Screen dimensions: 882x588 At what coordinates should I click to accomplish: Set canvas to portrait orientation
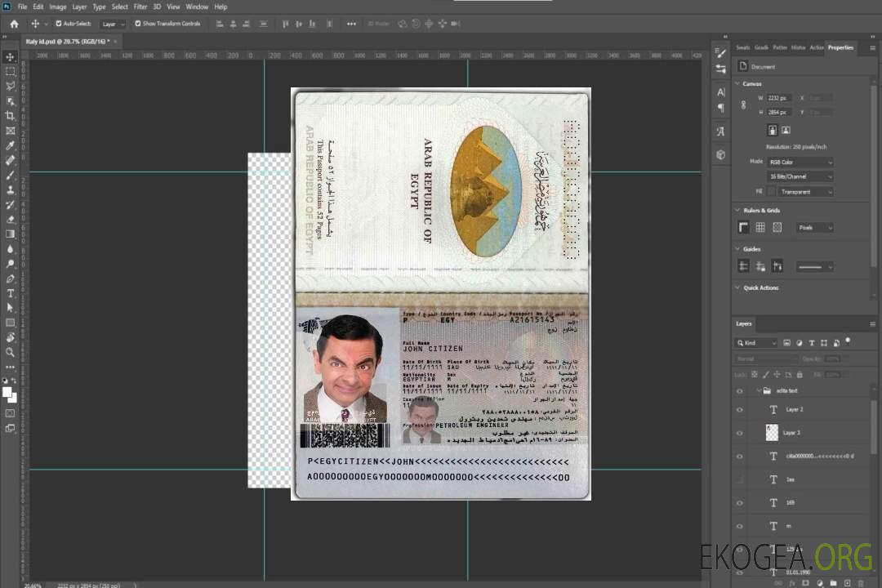click(773, 131)
